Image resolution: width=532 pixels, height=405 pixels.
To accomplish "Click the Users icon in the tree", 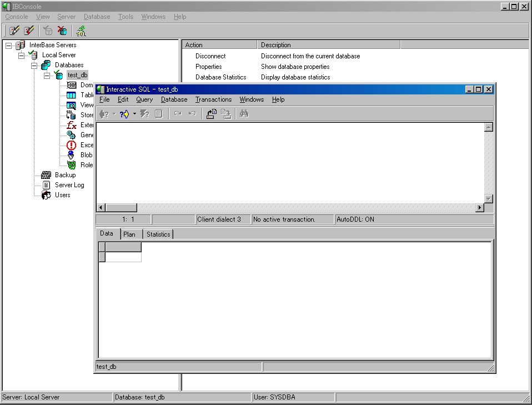I will [x=47, y=195].
